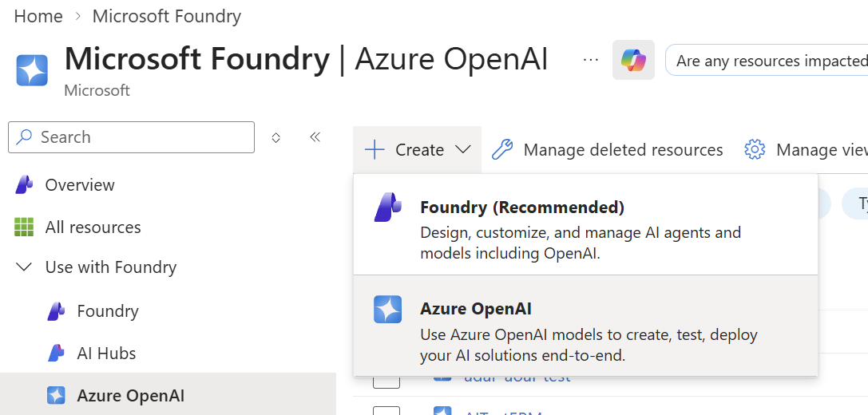This screenshot has width=868, height=415.
Task: Select Azure OpenAI in sidebar
Action: [168, 395]
